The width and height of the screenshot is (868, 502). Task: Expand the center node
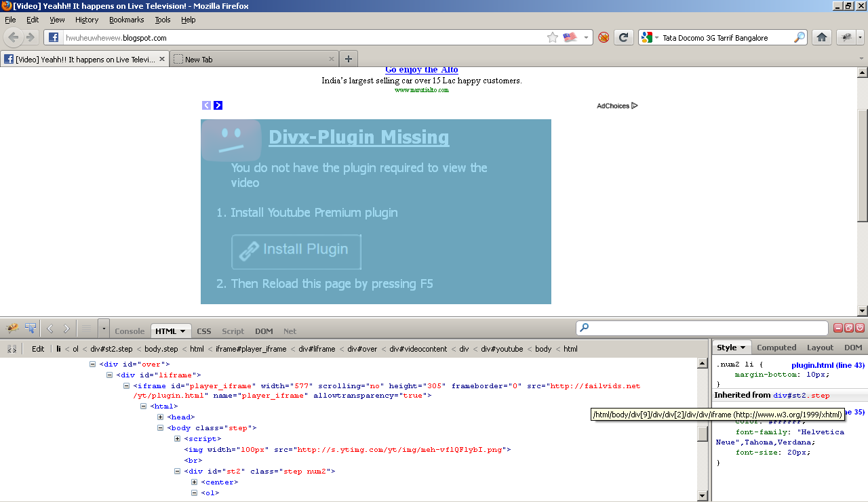click(195, 482)
